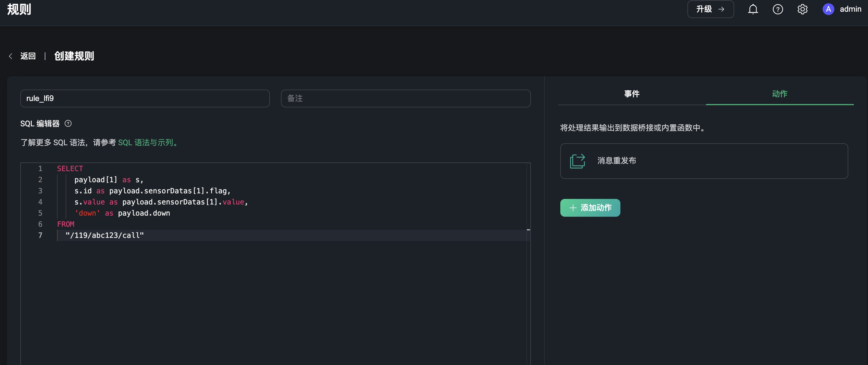The image size is (868, 365).
Task: Open the admin user menu
Action: [x=850, y=9]
